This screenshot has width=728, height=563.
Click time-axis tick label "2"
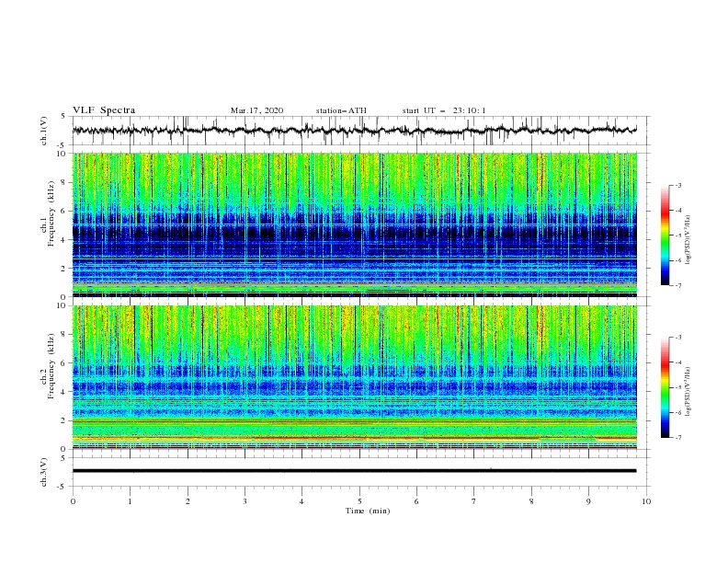[x=188, y=501]
